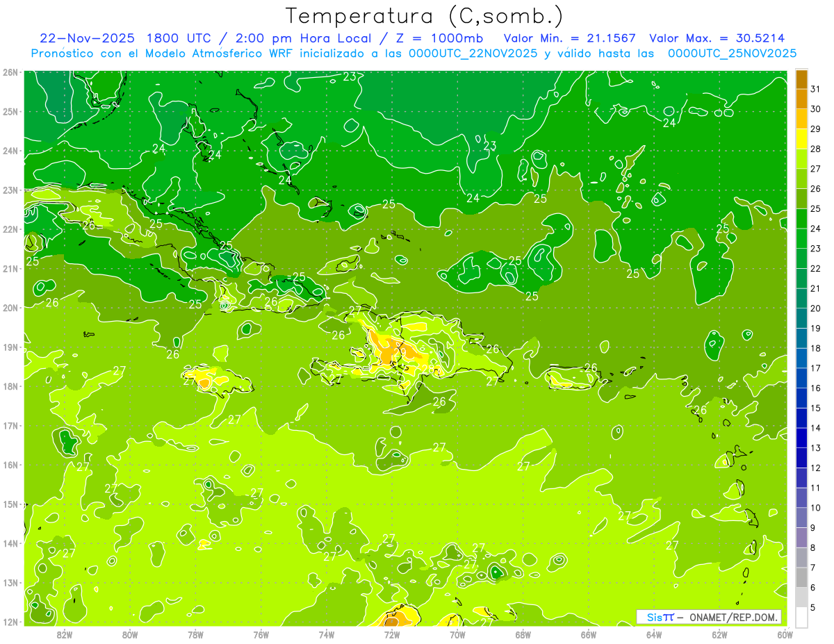Click the longitude axis label "80W"
The height and width of the screenshot is (644, 834).
click(x=129, y=634)
